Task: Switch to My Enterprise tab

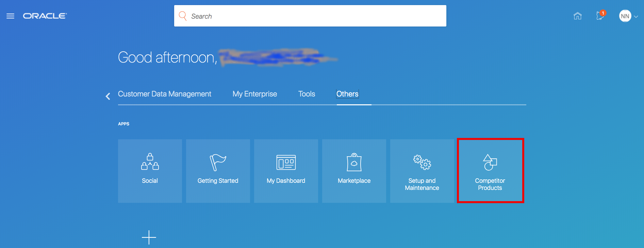Action: point(255,94)
